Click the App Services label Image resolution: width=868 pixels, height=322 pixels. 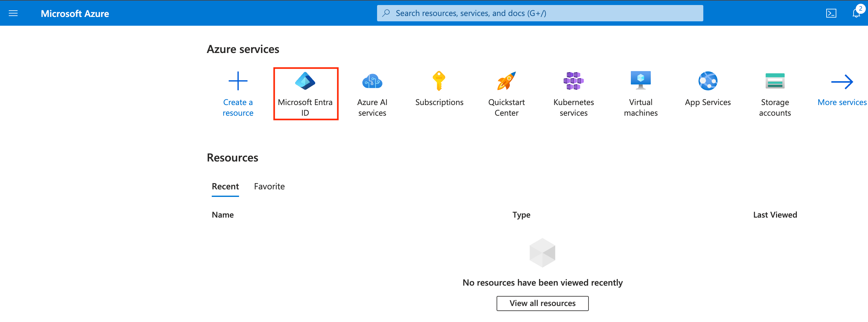pyautogui.click(x=708, y=103)
